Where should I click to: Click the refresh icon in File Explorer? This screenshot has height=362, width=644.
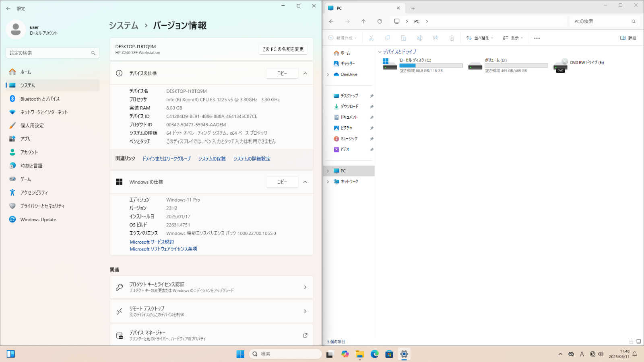(379, 21)
